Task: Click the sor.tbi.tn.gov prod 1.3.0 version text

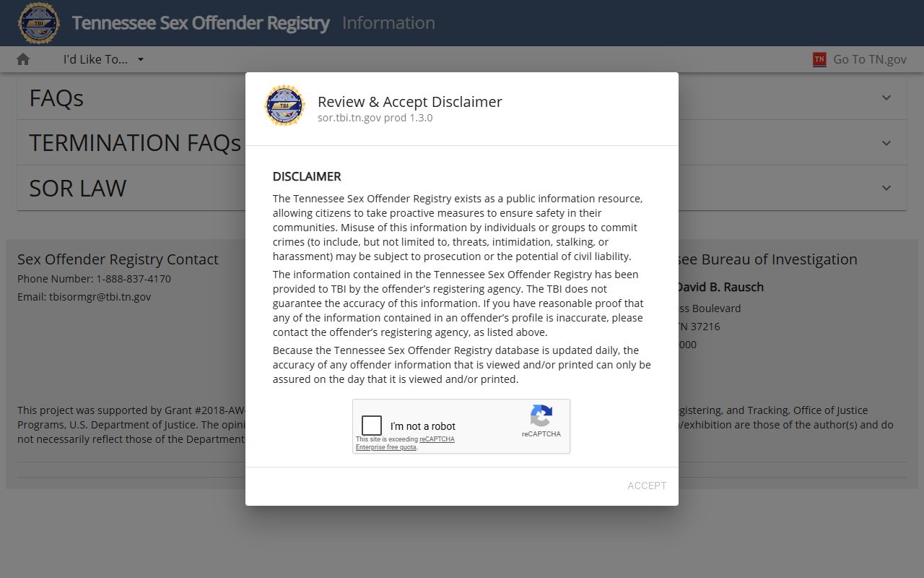Action: click(375, 118)
